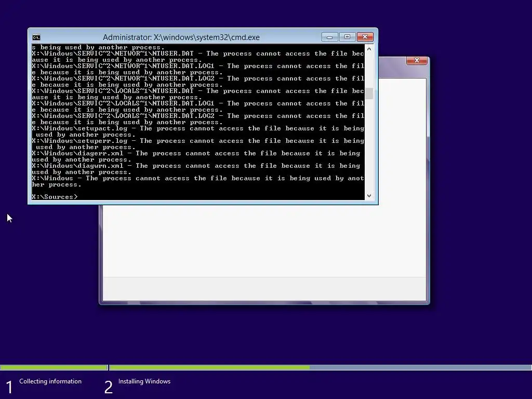Image resolution: width=532 pixels, height=399 pixels.
Task: Click the NETWOR~1\NTUSER.DAT.LOG1 error line
Action: 198,66
